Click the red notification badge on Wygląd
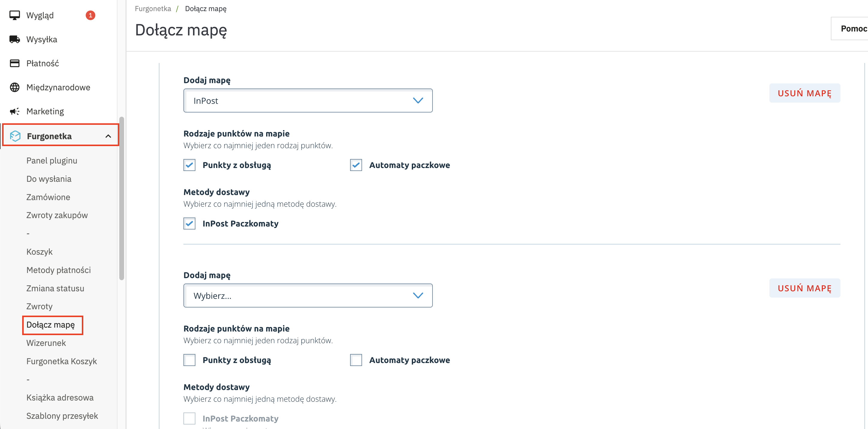 pyautogui.click(x=90, y=15)
